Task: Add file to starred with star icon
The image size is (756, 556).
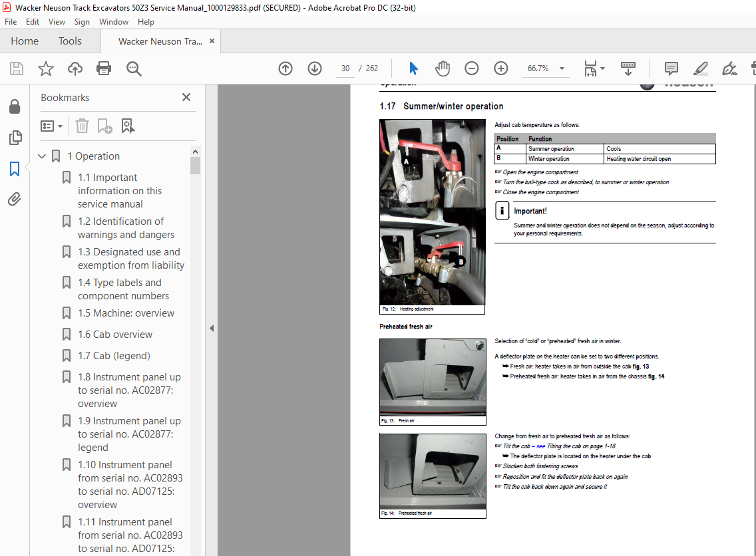Action: point(46,69)
